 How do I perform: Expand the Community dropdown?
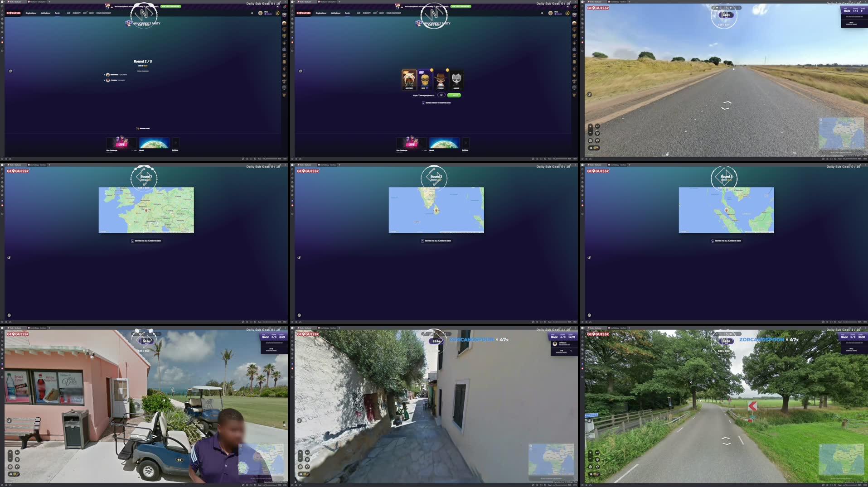(367, 13)
